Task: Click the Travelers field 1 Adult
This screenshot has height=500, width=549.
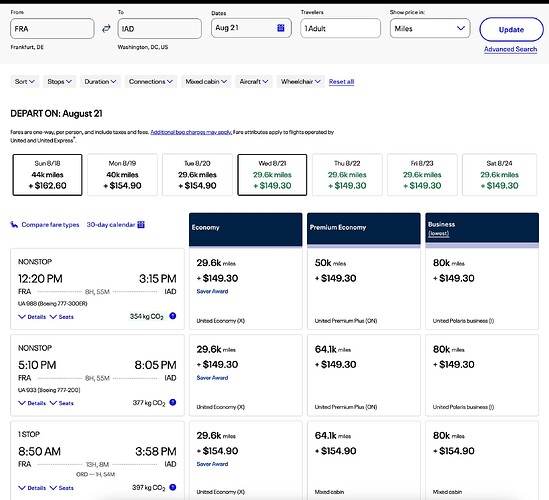Action: pos(340,28)
